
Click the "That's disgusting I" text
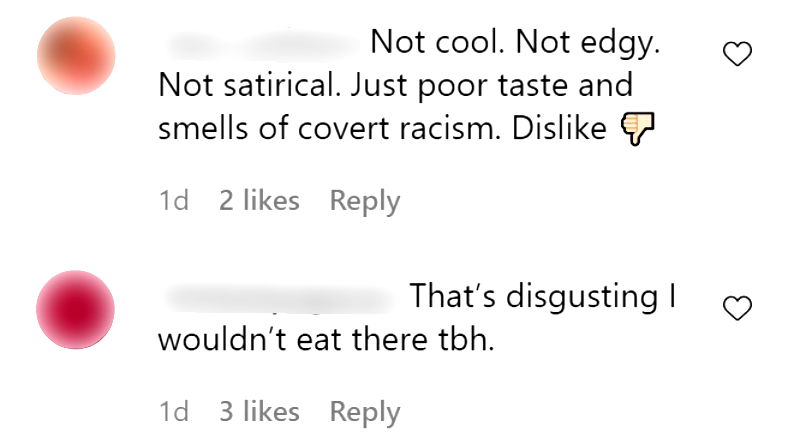pyautogui.click(x=543, y=297)
